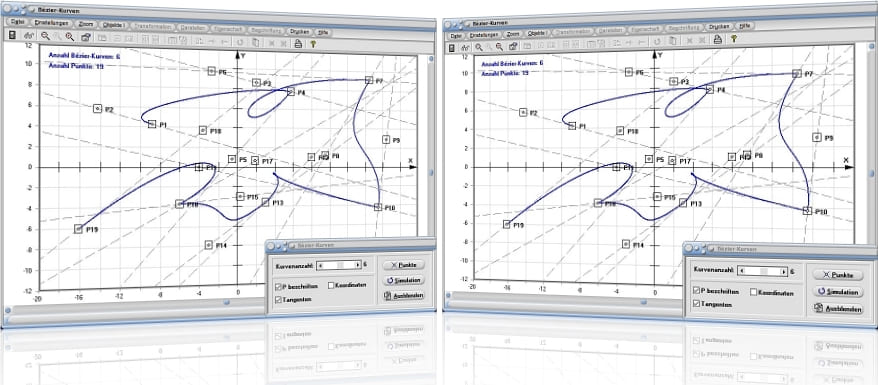Open the Zoom menu in the right window
Viewport: 878px width, 385px height.
pyautogui.click(x=512, y=34)
